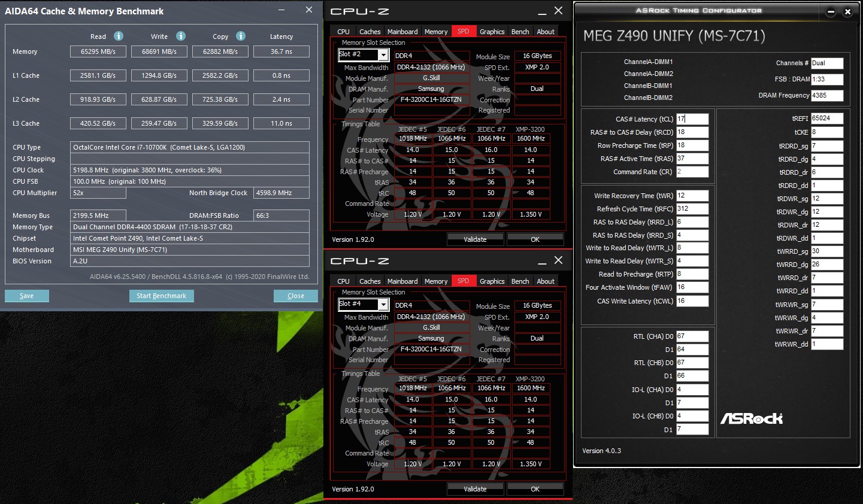Go to the Memory tab in the Slot #4 CPU-Z window
This screenshot has width=863, height=504.
click(x=436, y=281)
